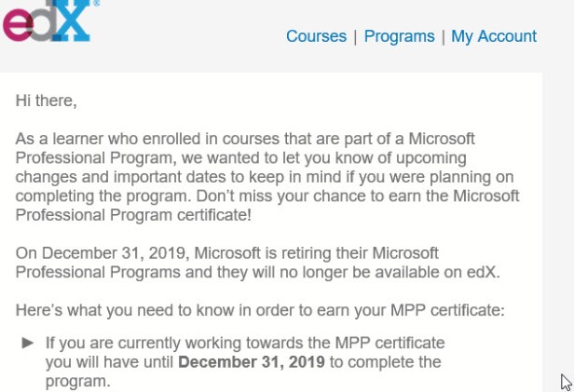Click the separator between Programs and My Account
The height and width of the screenshot is (392, 574).
[x=444, y=36]
